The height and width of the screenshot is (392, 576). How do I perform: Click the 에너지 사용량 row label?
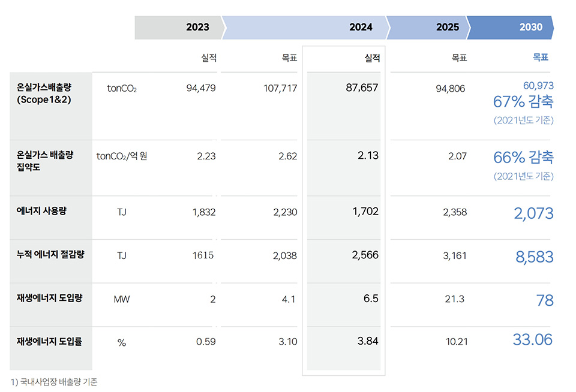point(41,212)
